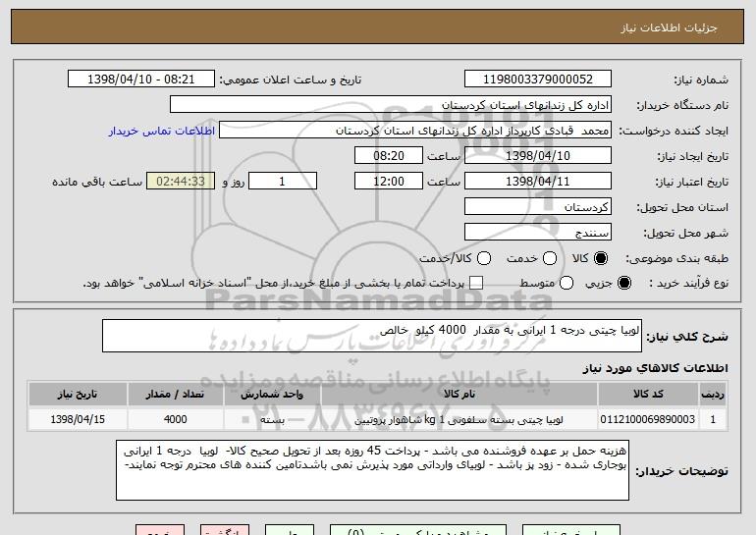Screen dimensions: 756x535
Task: Click the validity time field 12:00
Action: pos(389,182)
